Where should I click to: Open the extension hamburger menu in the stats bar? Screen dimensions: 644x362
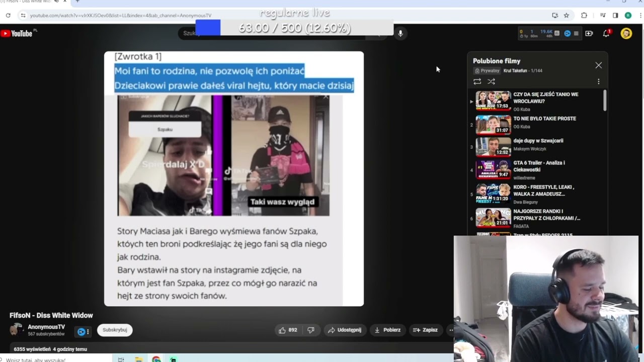click(576, 34)
